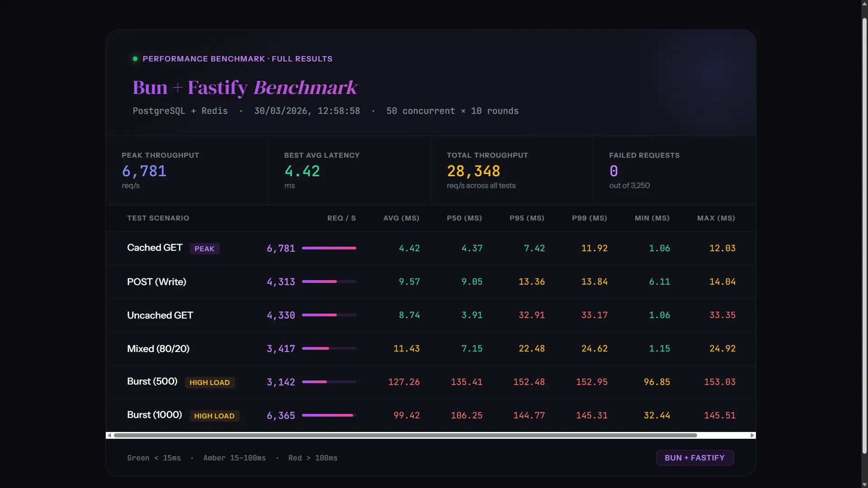Select the TEST SCENARIO column header
Image resolution: width=868 pixels, height=488 pixels.
click(x=158, y=218)
